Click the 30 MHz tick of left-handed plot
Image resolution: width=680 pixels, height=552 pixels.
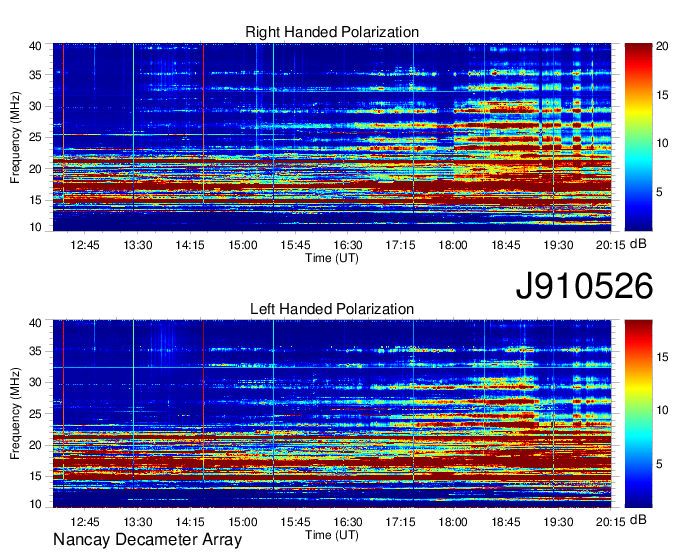pos(36,382)
